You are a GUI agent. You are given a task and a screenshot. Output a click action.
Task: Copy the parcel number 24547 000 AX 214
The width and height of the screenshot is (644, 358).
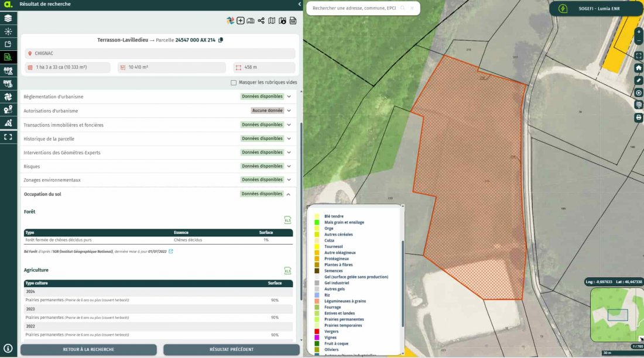click(x=221, y=40)
